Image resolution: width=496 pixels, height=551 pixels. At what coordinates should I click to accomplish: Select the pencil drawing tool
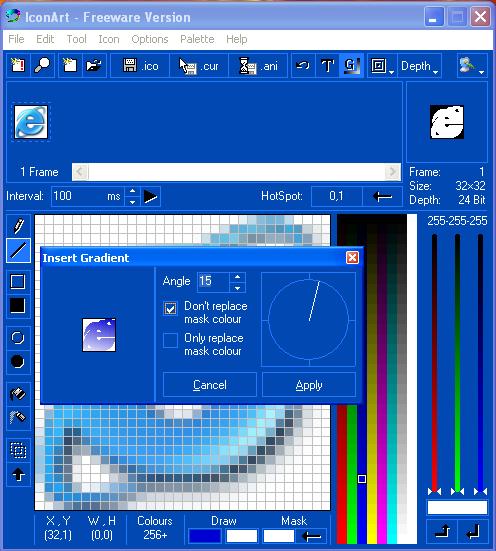tap(18, 226)
